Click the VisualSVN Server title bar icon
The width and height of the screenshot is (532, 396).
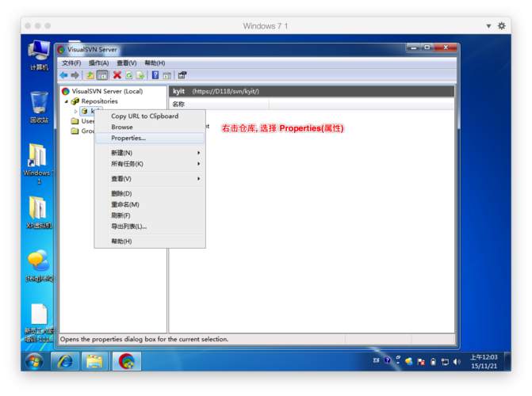click(61, 50)
